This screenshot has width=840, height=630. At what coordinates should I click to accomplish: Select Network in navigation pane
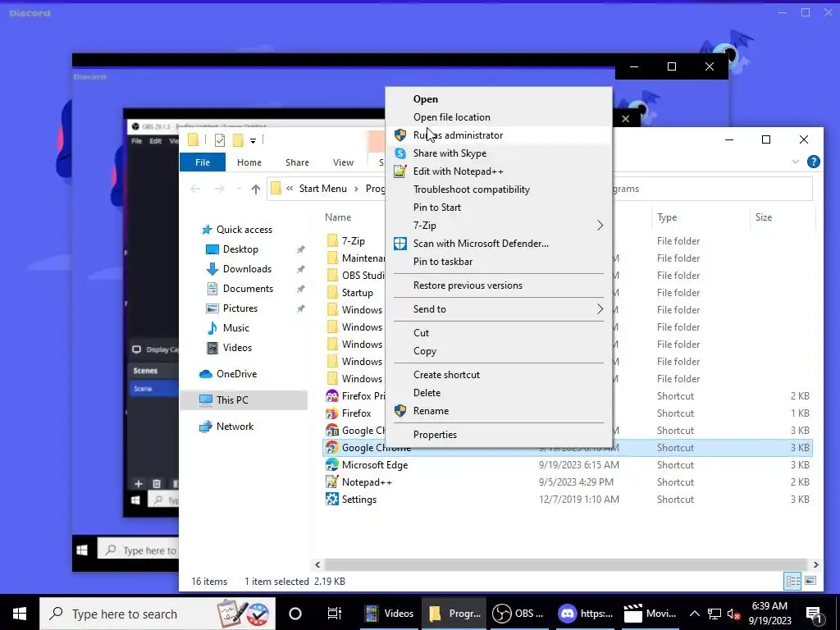235,427
